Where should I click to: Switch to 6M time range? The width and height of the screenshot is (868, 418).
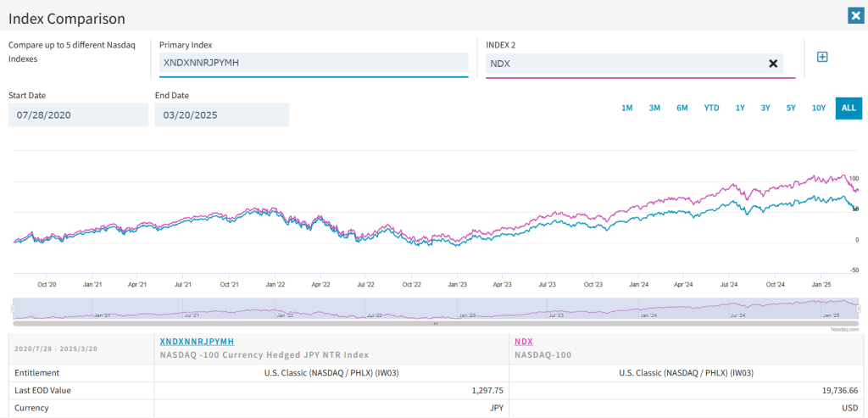(682, 108)
